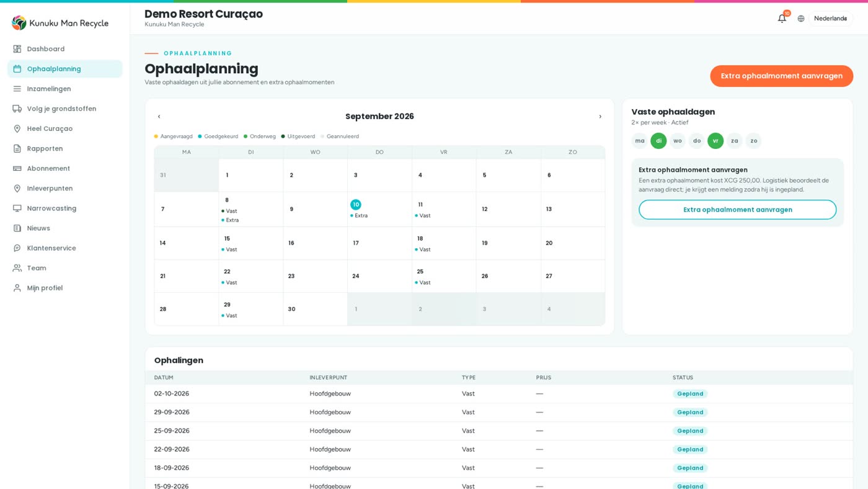The height and width of the screenshot is (489, 868).
Task: Open the Dashboard menu item
Action: (x=64, y=49)
